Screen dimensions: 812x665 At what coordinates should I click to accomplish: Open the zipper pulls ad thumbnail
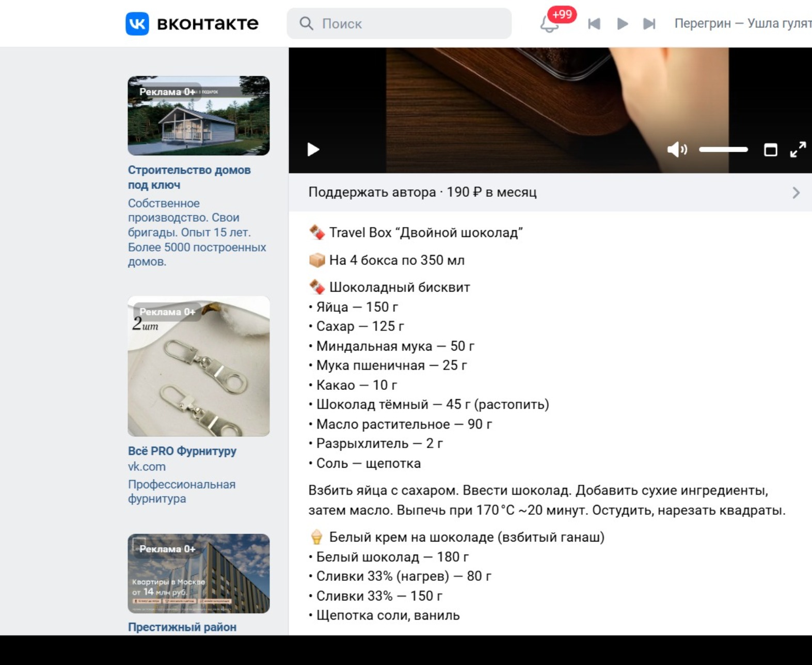pyautogui.click(x=199, y=367)
